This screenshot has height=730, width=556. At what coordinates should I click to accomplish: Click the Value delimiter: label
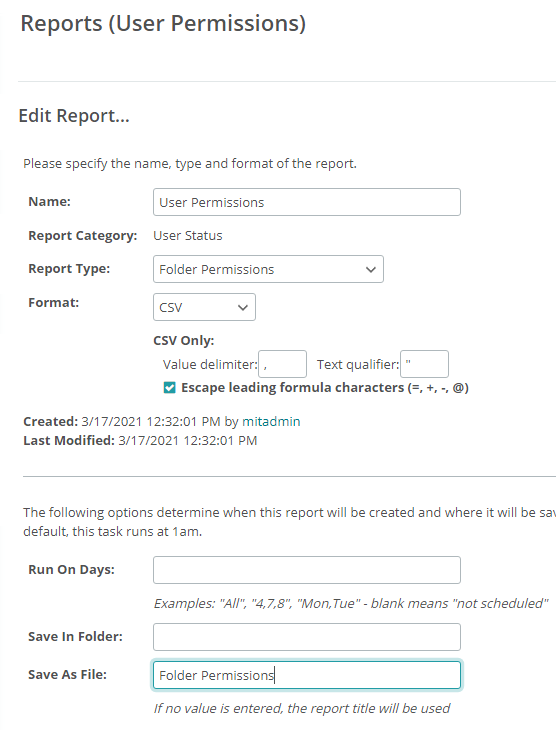pos(210,365)
